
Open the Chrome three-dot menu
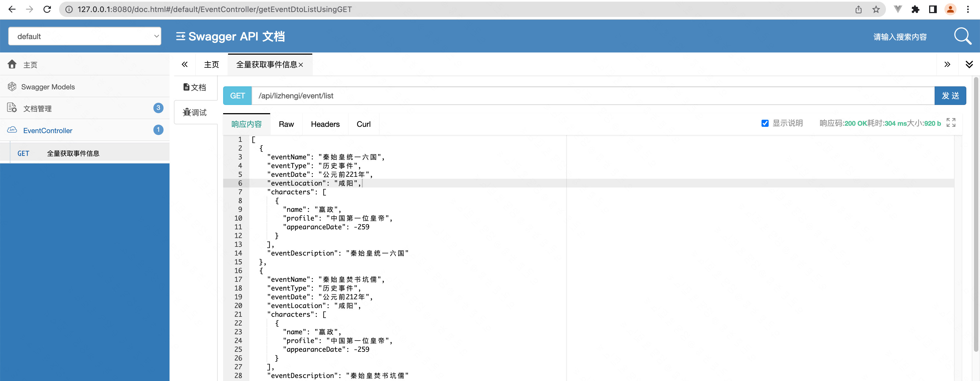[968, 10]
